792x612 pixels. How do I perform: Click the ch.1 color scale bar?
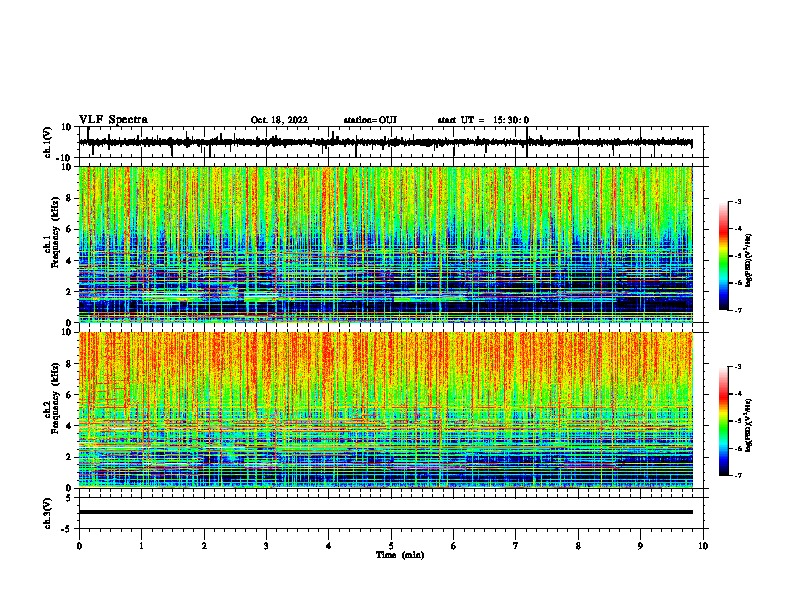tap(723, 256)
